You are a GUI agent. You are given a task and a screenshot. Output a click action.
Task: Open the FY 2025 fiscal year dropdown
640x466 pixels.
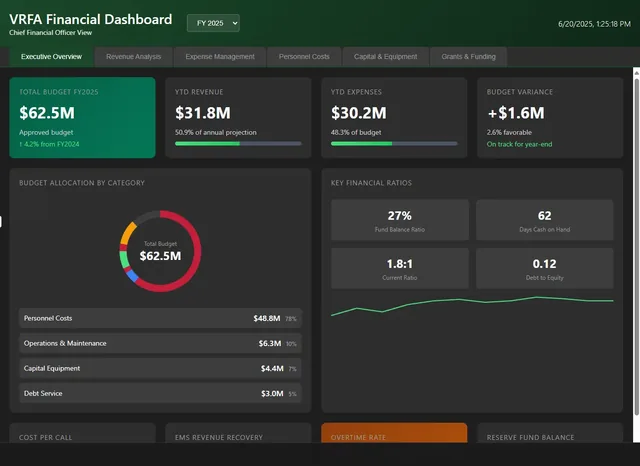[x=213, y=23]
